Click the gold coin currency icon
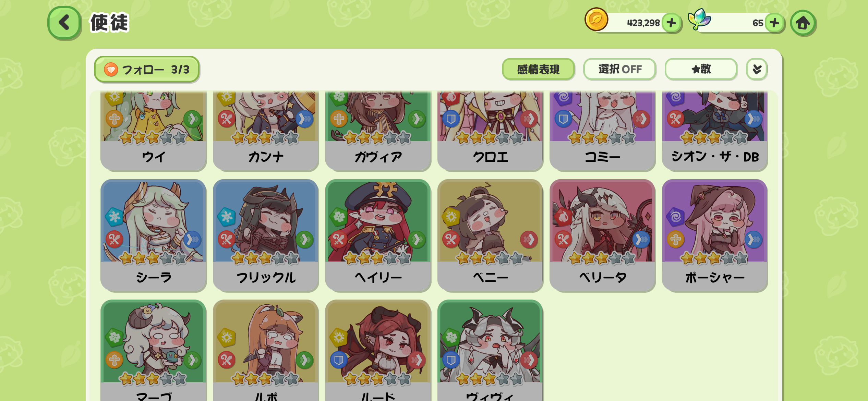The image size is (868, 401). [x=596, y=20]
